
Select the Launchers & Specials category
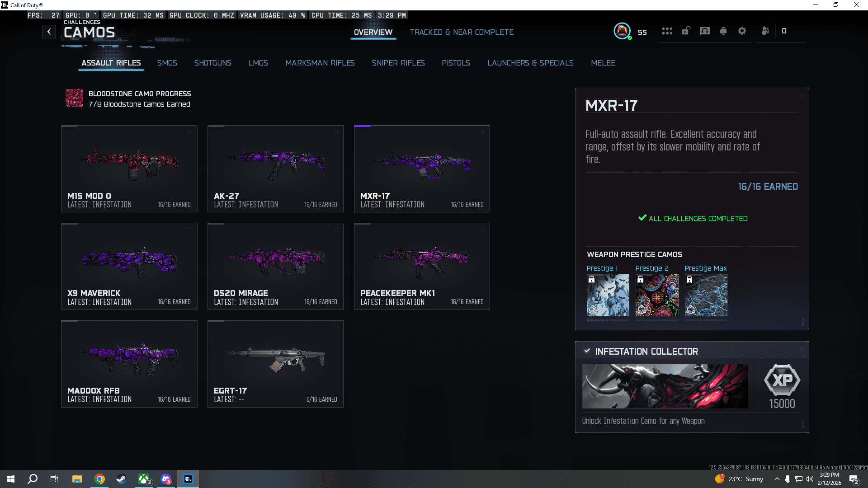[530, 63]
